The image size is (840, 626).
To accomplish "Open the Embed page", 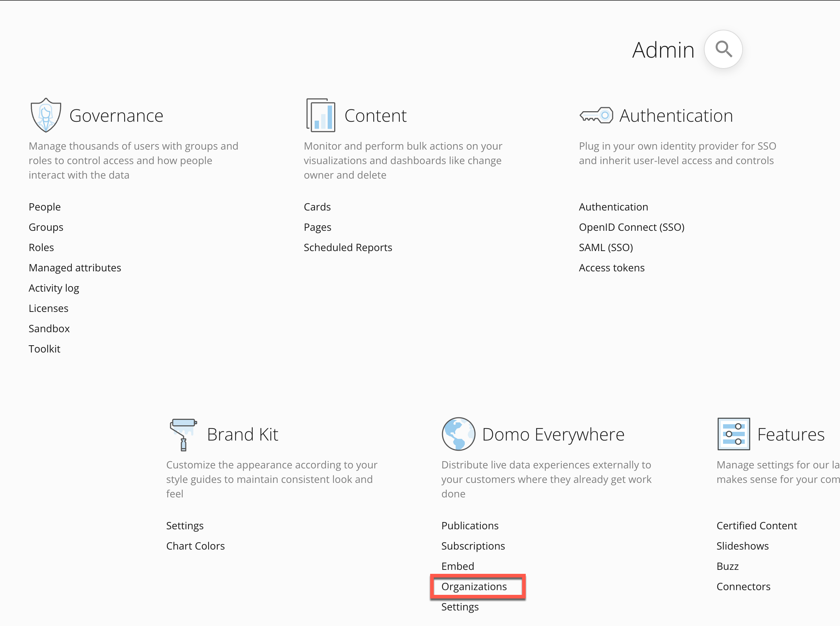I will click(458, 566).
